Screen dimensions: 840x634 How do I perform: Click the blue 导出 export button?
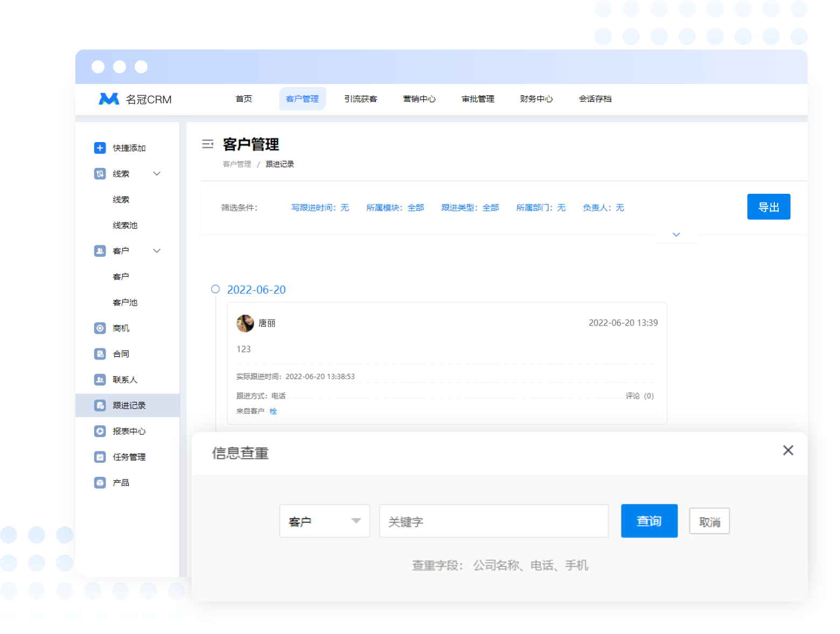[768, 207]
